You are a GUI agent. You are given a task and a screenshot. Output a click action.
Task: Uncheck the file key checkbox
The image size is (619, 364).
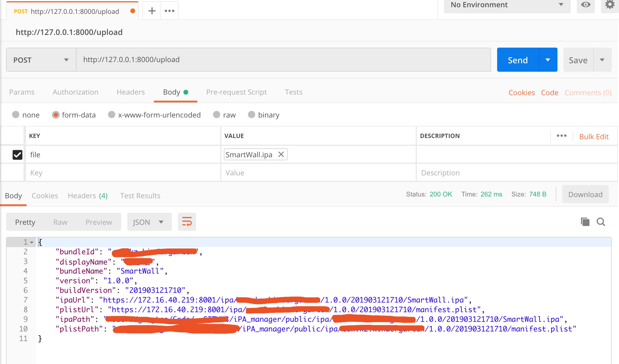(x=17, y=155)
